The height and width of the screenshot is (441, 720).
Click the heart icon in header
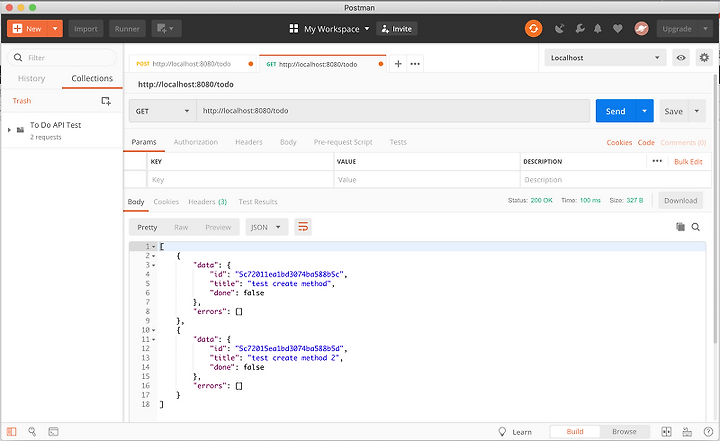pyautogui.click(x=618, y=29)
